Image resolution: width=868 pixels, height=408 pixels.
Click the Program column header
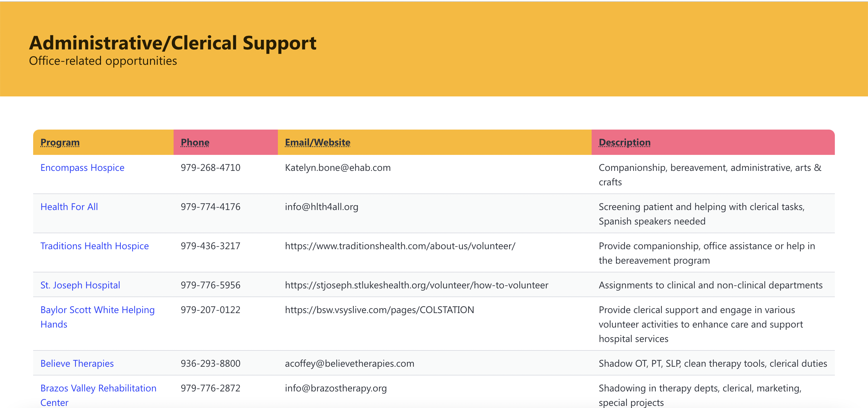(60, 142)
